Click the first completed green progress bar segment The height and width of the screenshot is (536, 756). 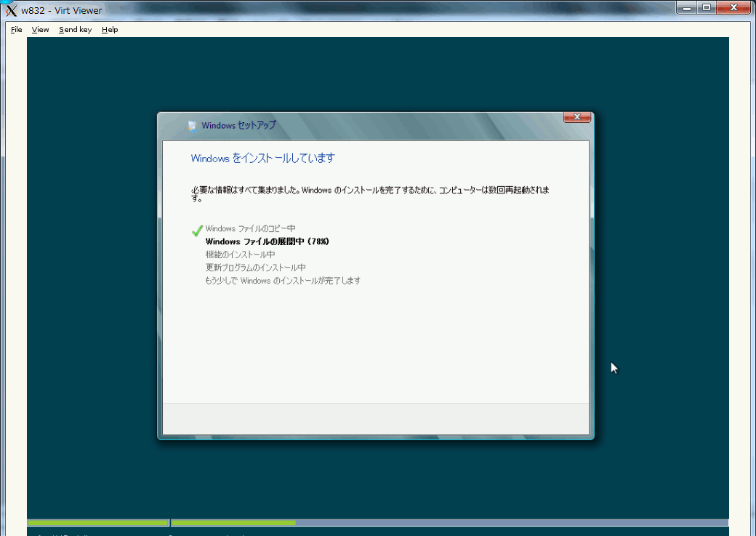click(98, 522)
